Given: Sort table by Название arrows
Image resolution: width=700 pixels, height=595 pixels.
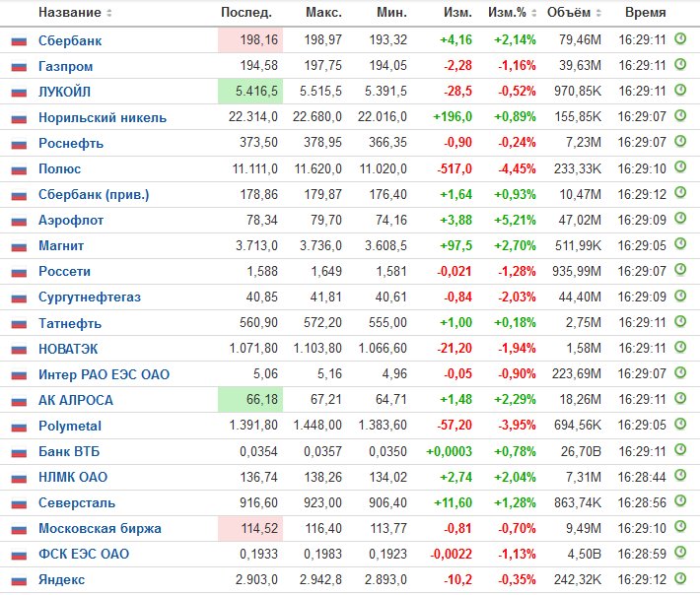Looking at the screenshot, I should (108, 13).
